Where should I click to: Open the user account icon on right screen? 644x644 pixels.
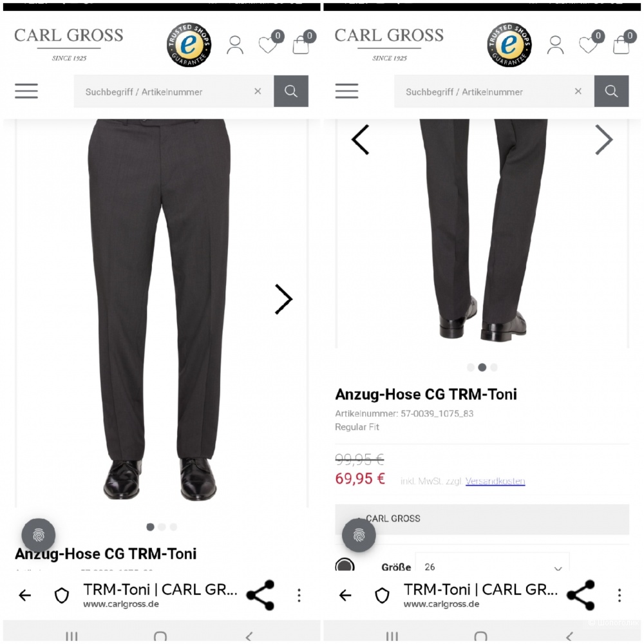[555, 45]
